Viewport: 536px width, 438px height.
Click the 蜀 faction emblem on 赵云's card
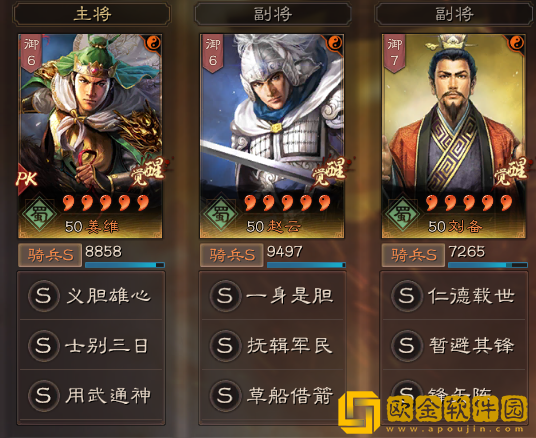pos(221,214)
